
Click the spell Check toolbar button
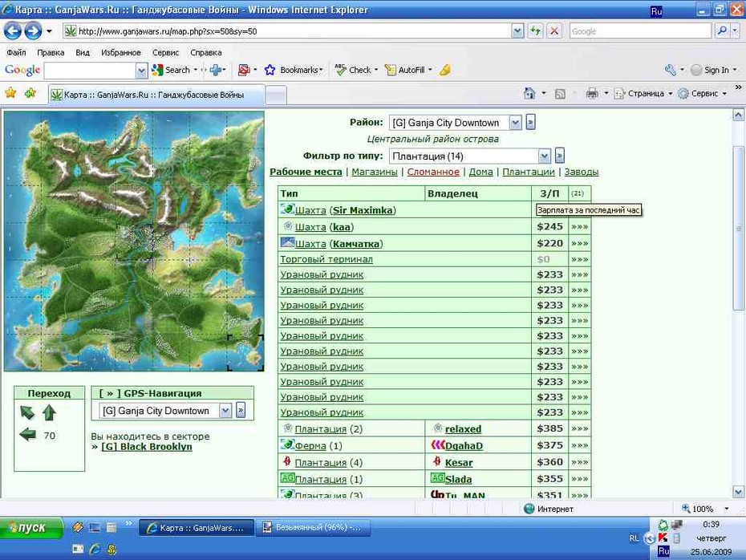353,70
